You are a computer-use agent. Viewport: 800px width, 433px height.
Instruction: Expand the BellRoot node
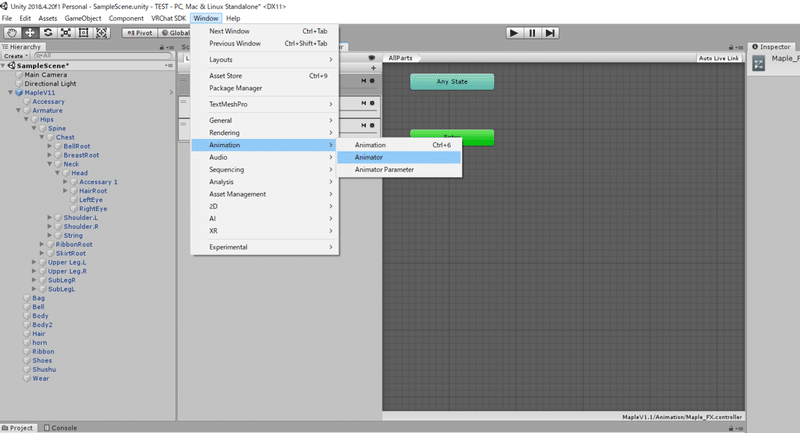[x=50, y=146]
